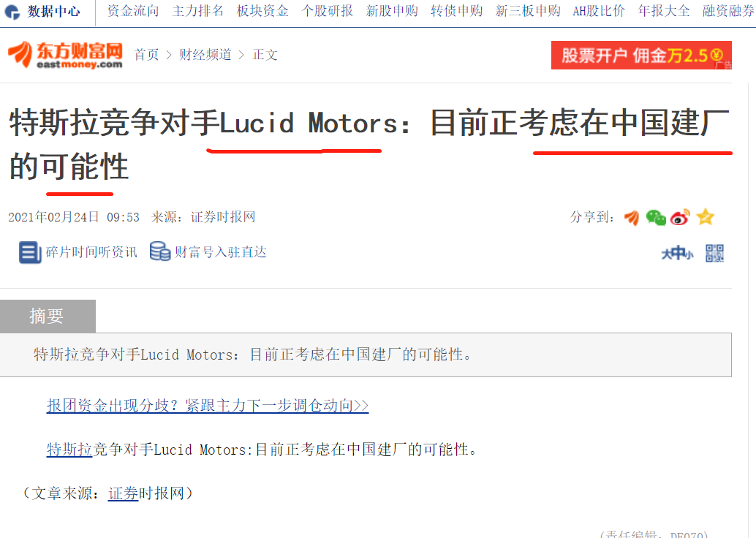Go to 首页 breadcrumb link
This screenshot has width=756, height=538.
pyautogui.click(x=146, y=55)
